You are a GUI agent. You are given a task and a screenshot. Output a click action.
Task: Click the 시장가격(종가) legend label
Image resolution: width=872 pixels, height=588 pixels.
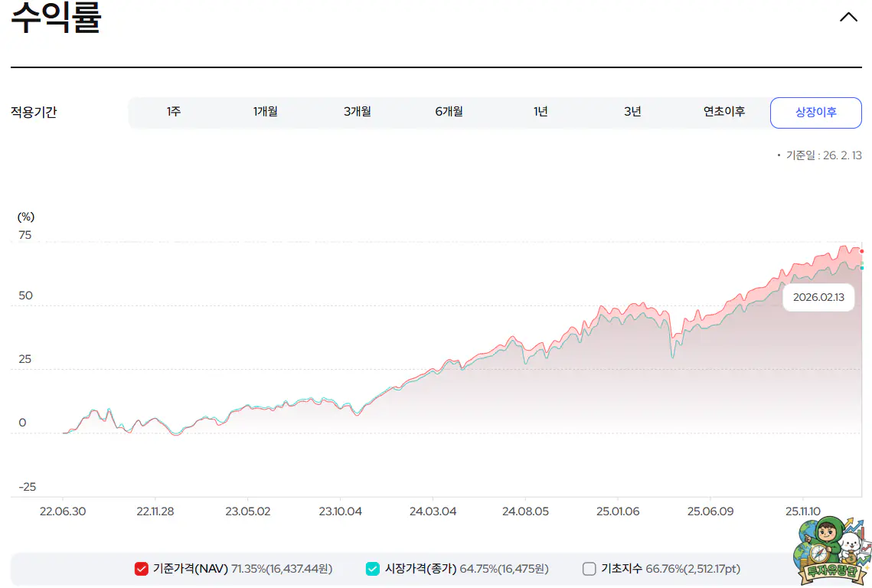point(420,569)
